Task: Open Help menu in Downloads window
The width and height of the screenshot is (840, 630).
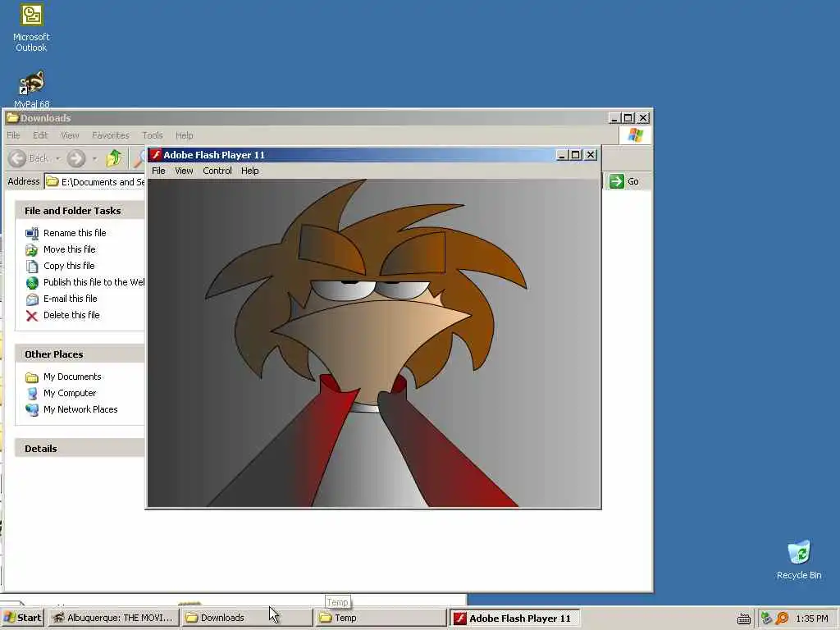Action: coord(185,135)
